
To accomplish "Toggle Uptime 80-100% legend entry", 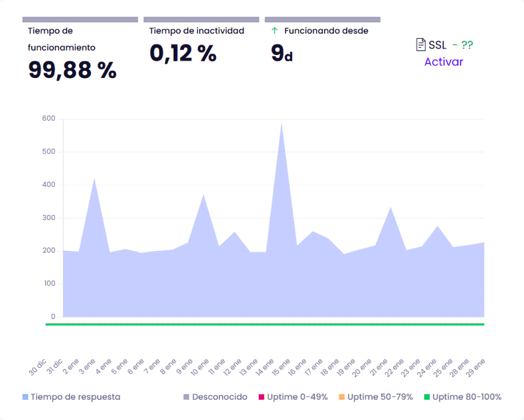I will point(466,396).
